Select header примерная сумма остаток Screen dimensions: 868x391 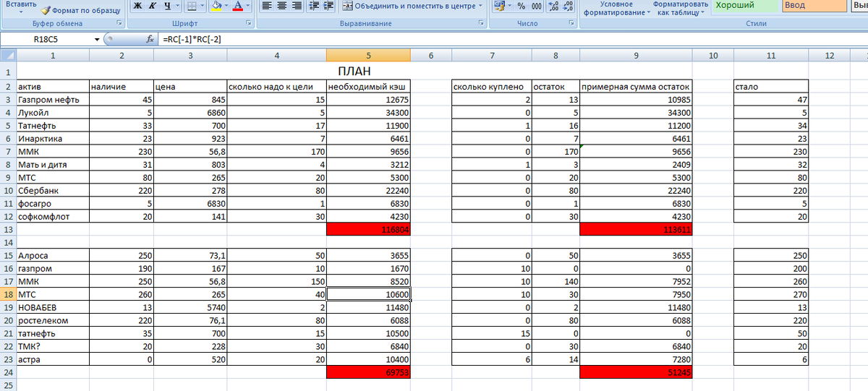tap(636, 87)
